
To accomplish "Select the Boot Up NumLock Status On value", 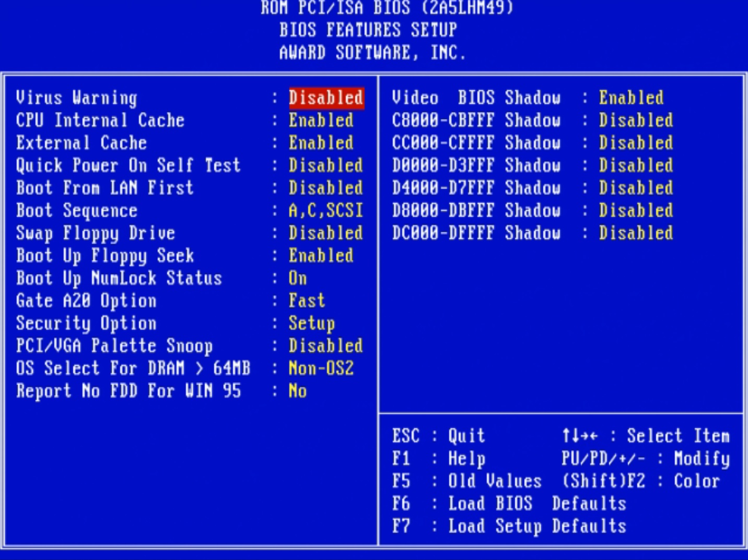I will [298, 278].
